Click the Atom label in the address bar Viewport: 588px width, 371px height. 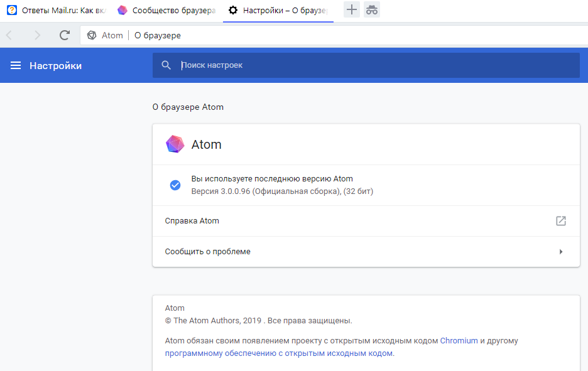[x=112, y=35]
